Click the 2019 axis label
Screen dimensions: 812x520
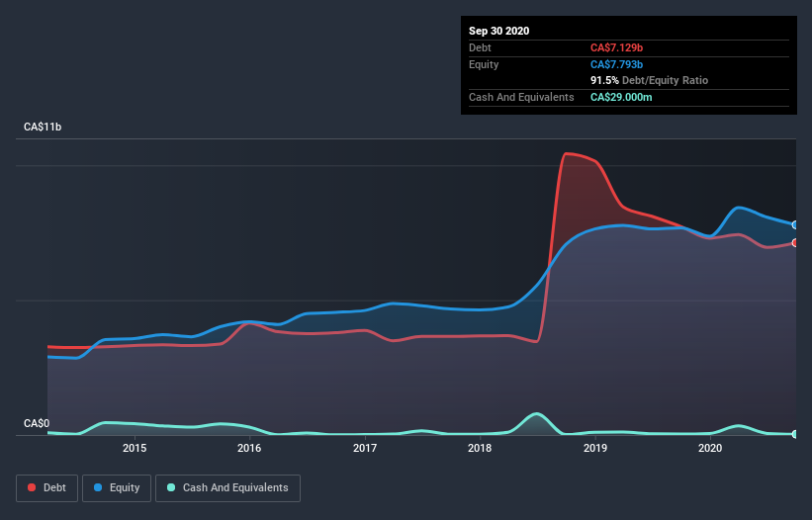(595, 448)
